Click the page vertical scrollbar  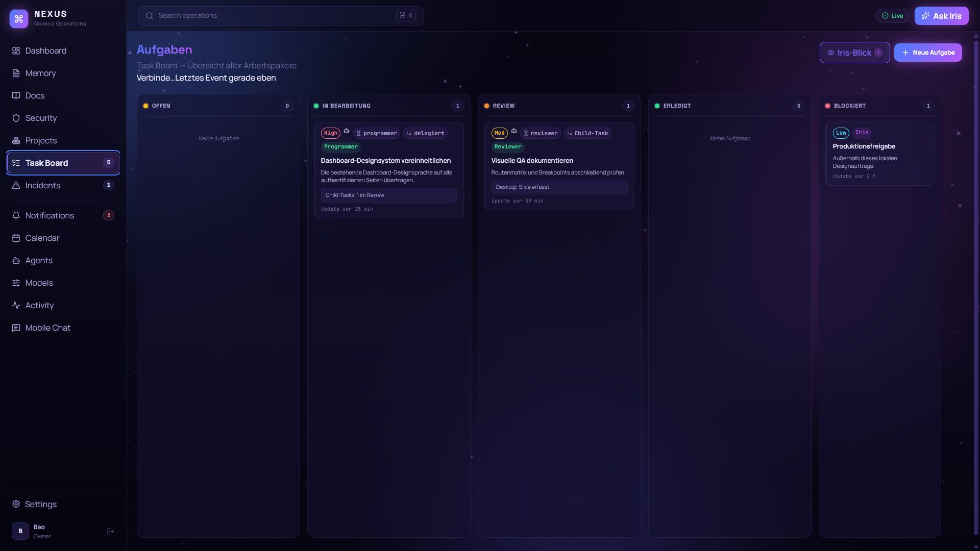[x=976, y=287]
